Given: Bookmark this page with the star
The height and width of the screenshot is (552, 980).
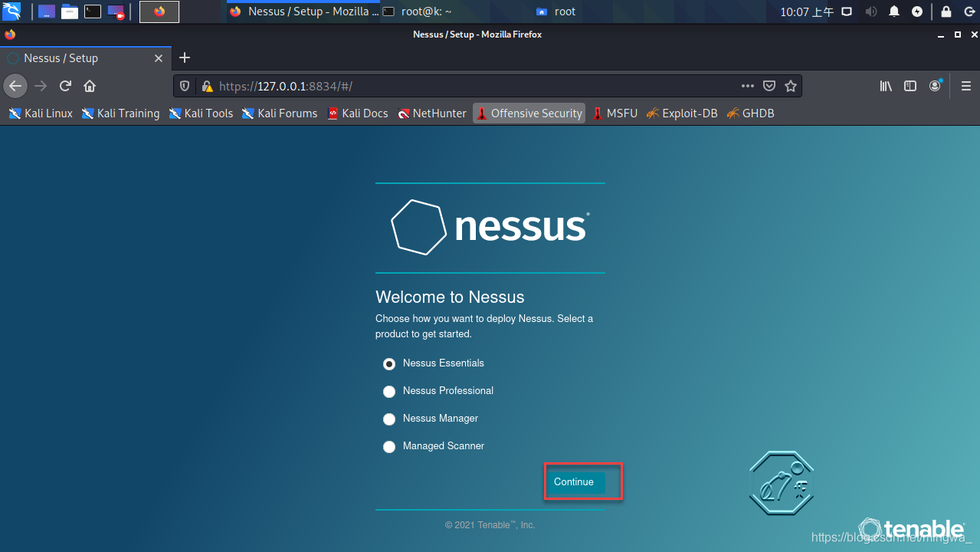Looking at the screenshot, I should (791, 86).
